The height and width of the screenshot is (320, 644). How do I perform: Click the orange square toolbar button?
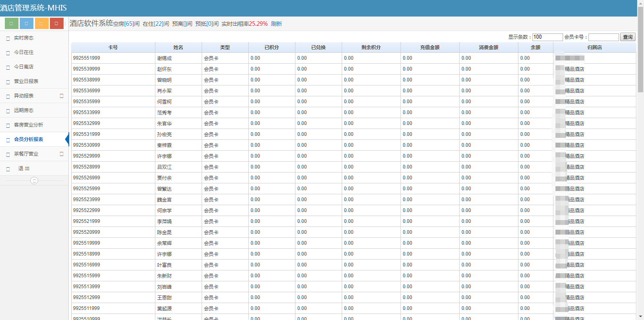[41, 23]
